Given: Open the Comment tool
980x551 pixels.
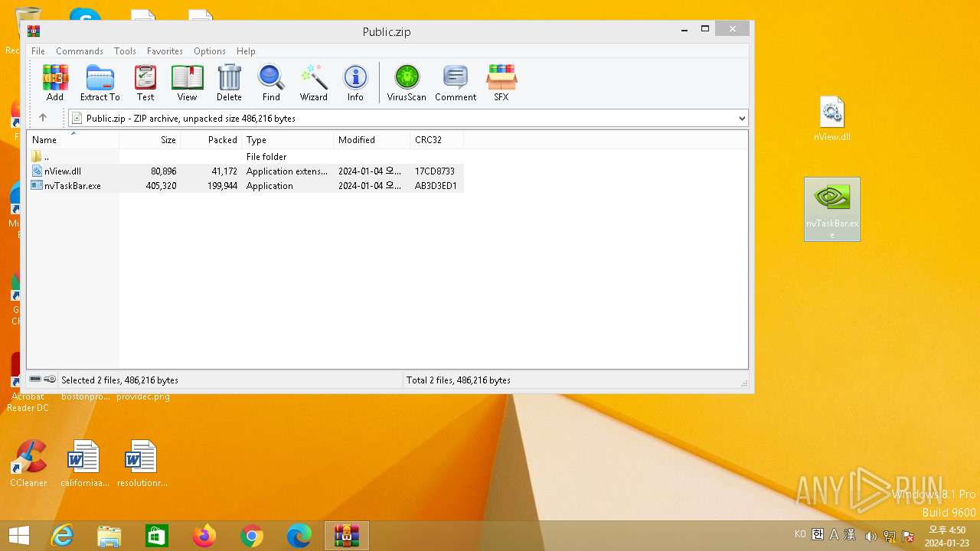Looking at the screenshot, I should [456, 83].
